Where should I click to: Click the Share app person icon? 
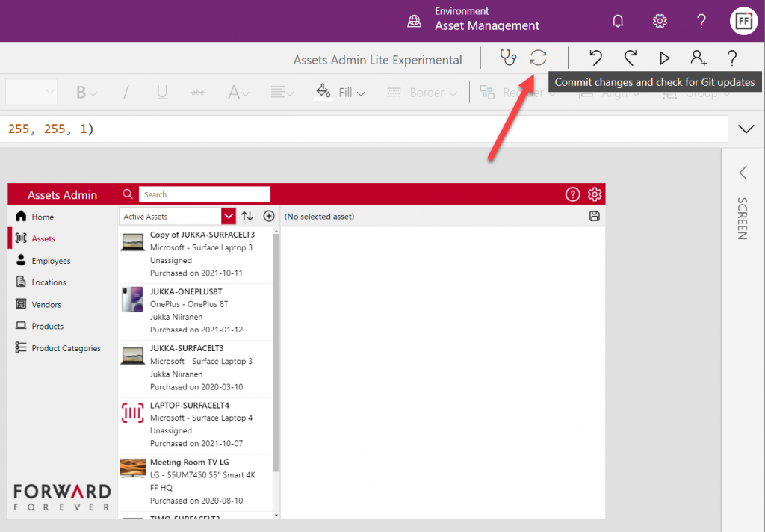(698, 58)
